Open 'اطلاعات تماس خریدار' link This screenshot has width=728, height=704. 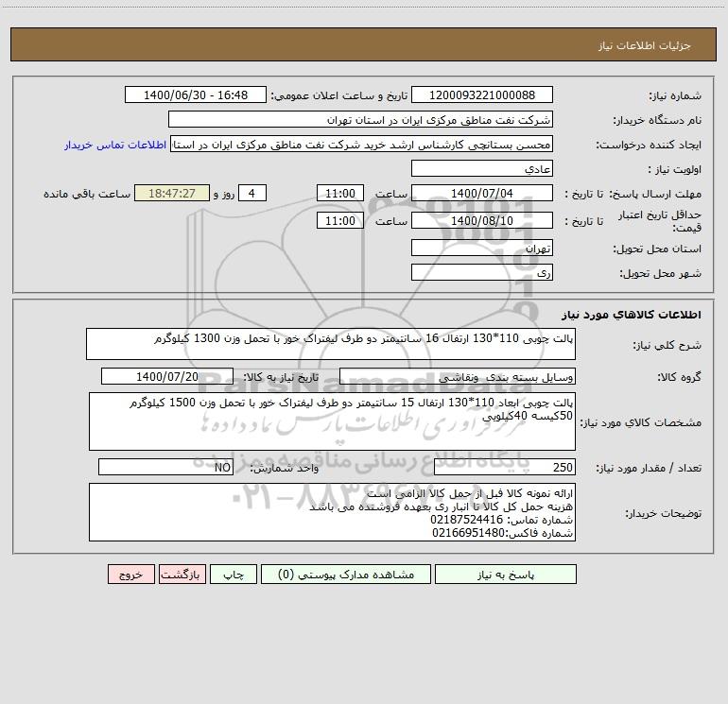click(115, 145)
